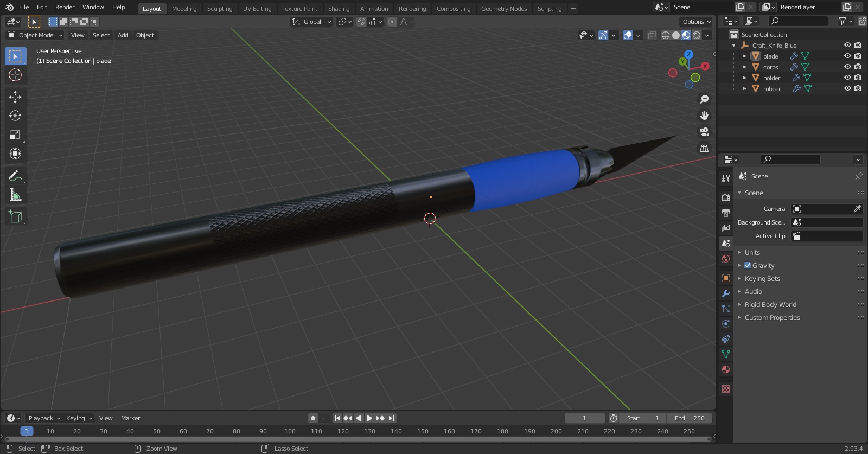Activate the Transform tool
Screen dimensions: 868x454
[15, 154]
